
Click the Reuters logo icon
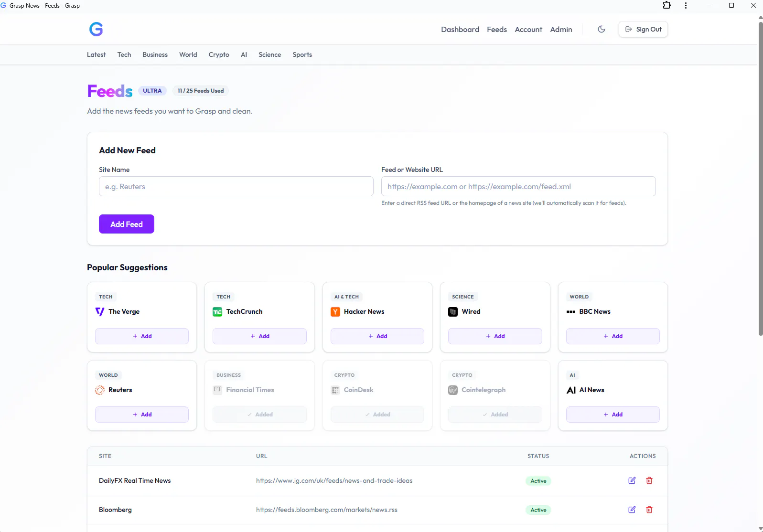point(100,390)
